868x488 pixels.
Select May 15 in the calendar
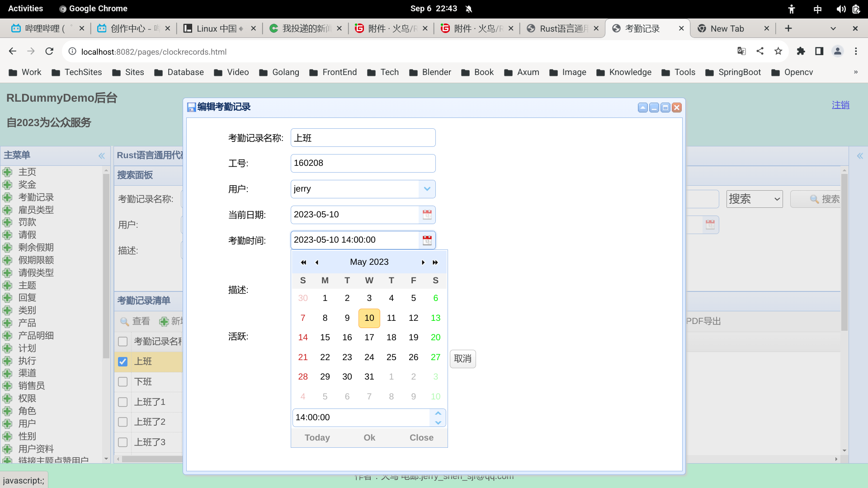coord(325,337)
